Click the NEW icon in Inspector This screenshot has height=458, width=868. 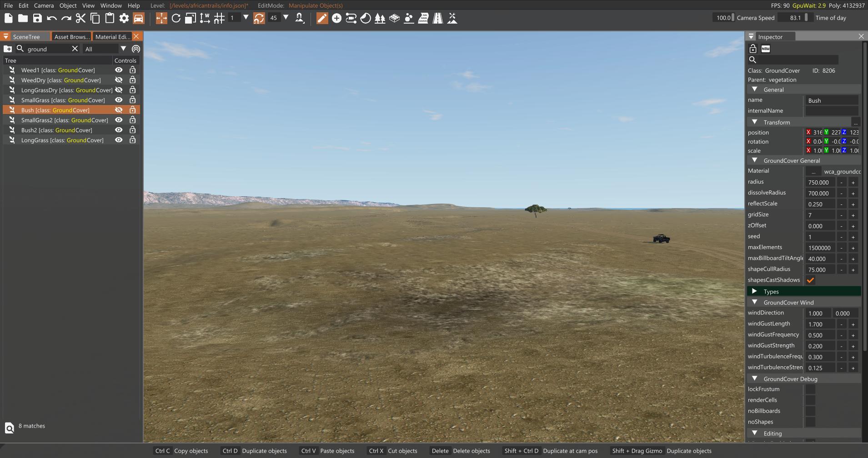click(x=766, y=49)
